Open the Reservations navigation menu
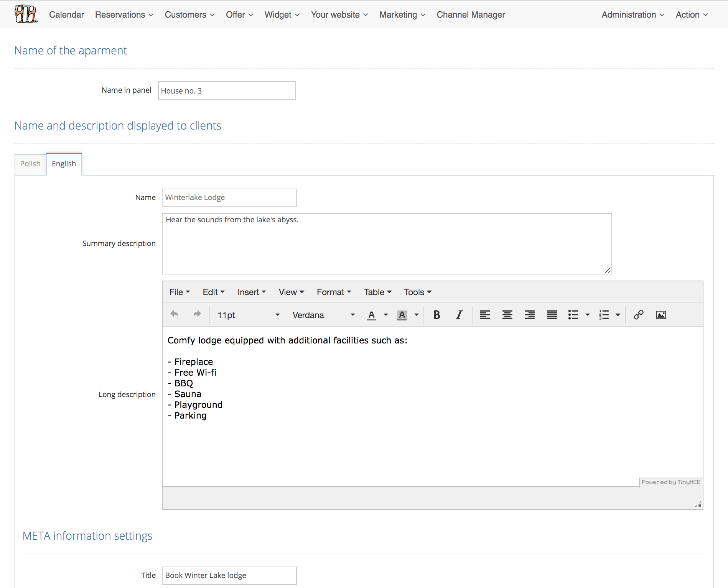Viewport: 728px width, 588px height. pyautogui.click(x=124, y=15)
